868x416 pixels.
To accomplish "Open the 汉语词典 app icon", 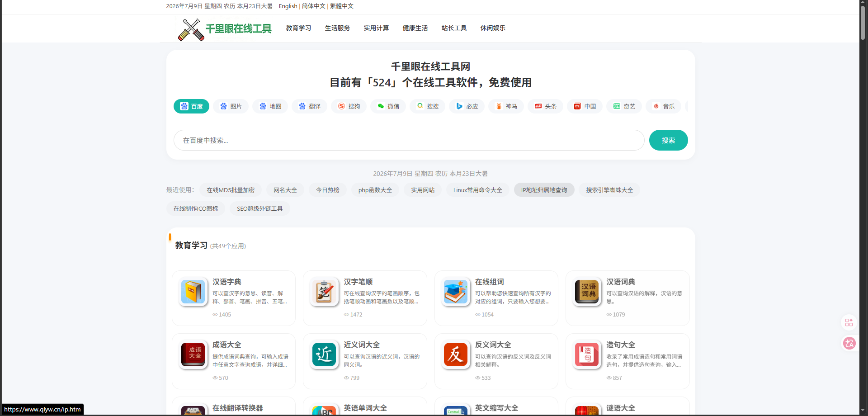I will 587,292.
